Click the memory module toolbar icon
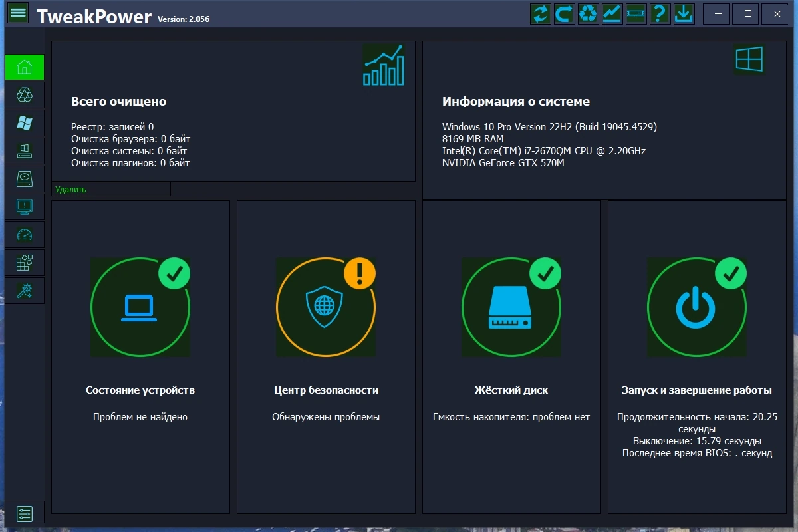798x532 pixels. tap(636, 13)
